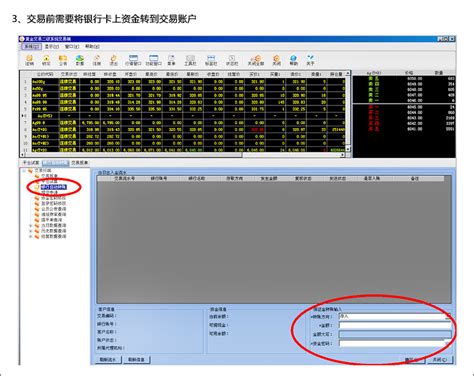Switch to the 平仓试算 tab
Viewport: 474px width, 376px height.
click(31, 163)
